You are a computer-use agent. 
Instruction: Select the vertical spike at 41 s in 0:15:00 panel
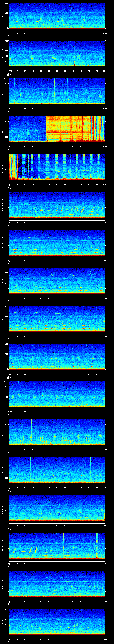74,54
